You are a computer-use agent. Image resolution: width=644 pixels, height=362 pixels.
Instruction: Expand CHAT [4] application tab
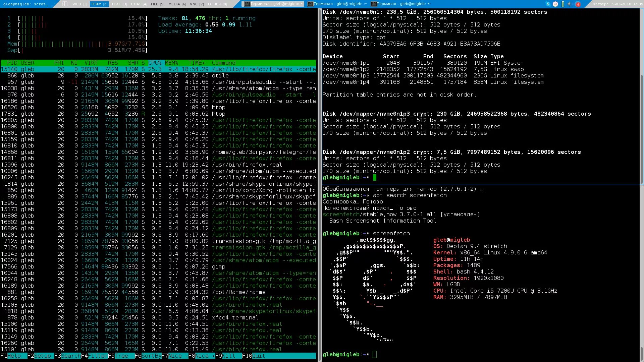[138, 4]
